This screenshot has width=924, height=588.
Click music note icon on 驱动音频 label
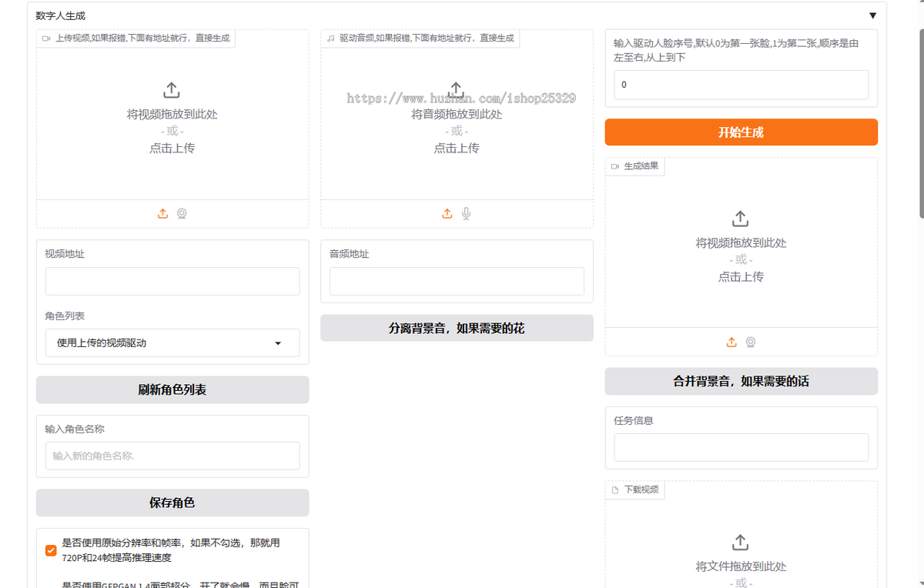(x=330, y=38)
